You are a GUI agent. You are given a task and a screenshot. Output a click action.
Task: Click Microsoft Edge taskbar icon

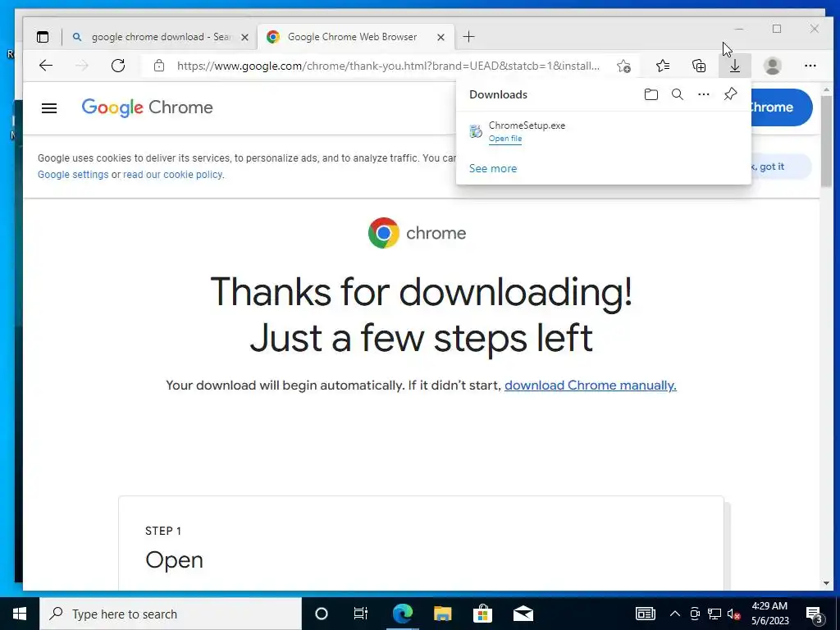coord(402,614)
